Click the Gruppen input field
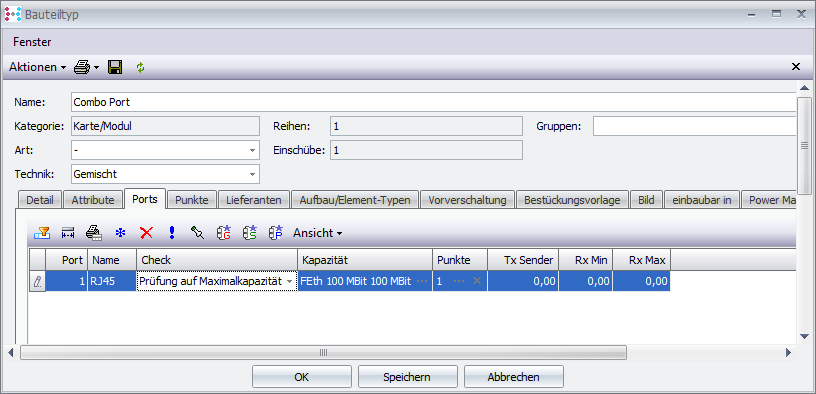The image size is (816, 394). [x=695, y=126]
